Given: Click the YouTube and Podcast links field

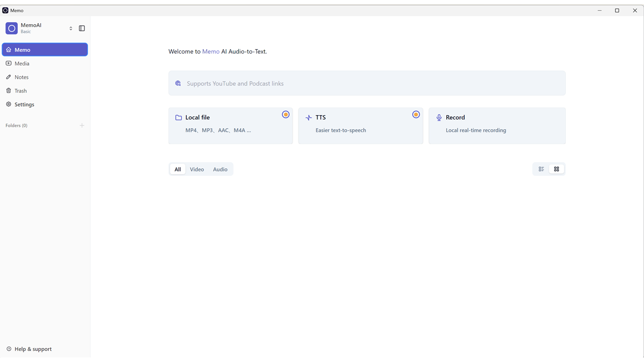Looking at the screenshot, I should tap(367, 83).
